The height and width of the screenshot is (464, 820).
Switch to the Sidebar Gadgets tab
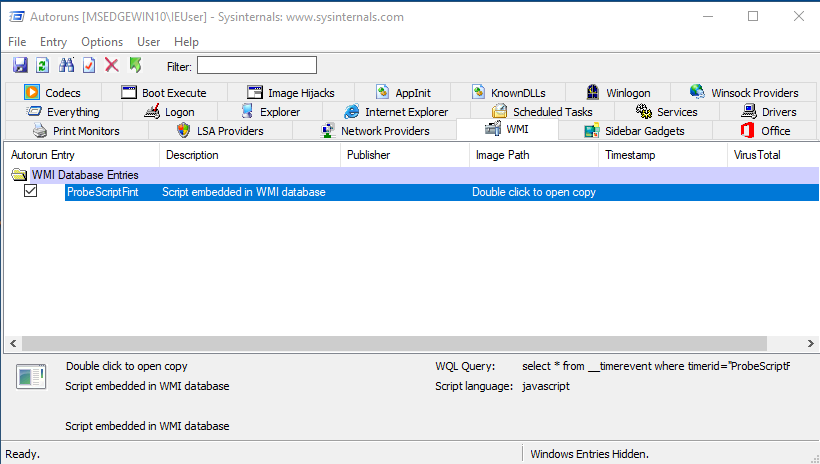634,131
